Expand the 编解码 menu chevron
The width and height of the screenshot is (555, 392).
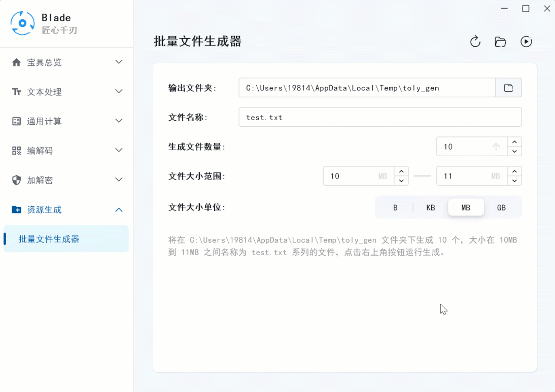119,150
